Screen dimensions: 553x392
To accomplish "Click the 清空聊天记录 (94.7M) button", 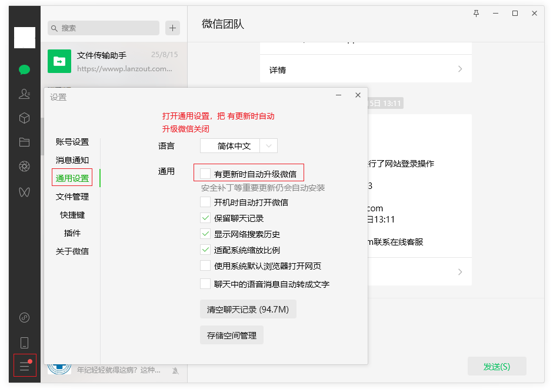I will pos(248,308).
